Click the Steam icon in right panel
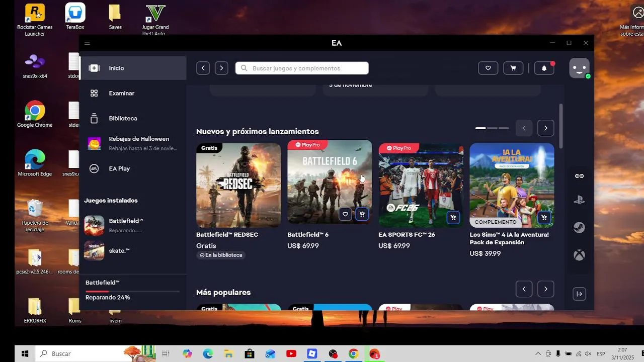The image size is (644, 362). pyautogui.click(x=580, y=228)
